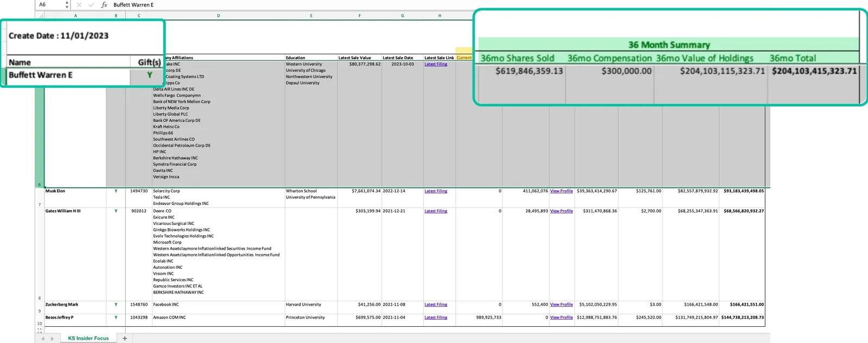Select the Princeton University cell

point(311,320)
